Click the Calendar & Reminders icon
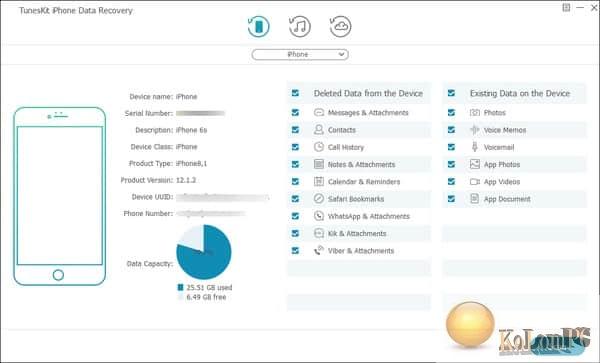Image resolution: width=600 pixels, height=363 pixels. coord(319,181)
